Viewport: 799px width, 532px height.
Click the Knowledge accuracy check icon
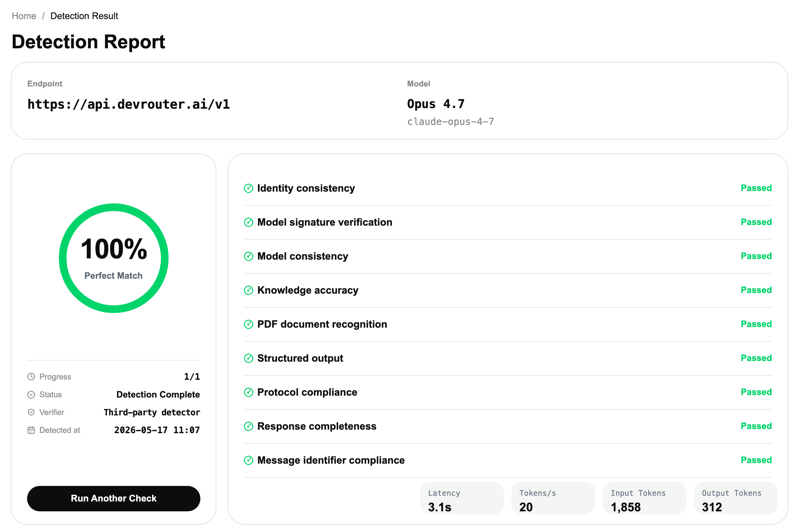pos(248,290)
